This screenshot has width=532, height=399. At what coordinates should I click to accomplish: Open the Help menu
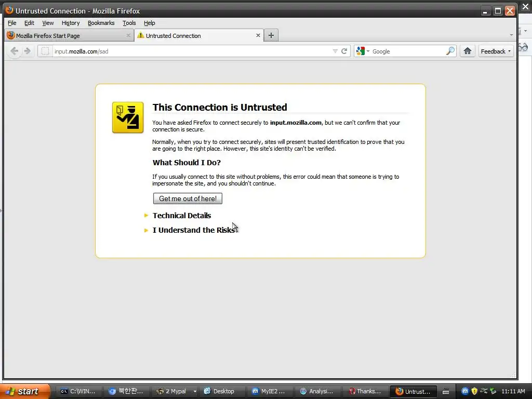(149, 23)
